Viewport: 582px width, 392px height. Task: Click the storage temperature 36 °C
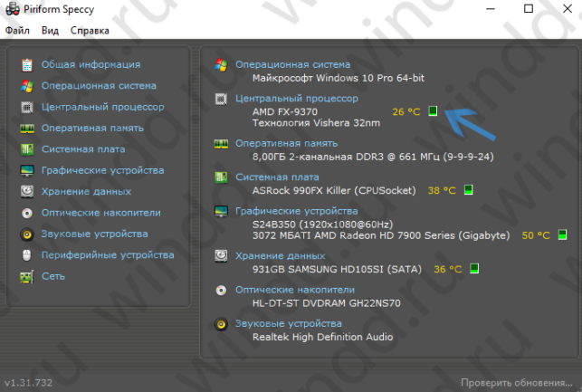[448, 269]
